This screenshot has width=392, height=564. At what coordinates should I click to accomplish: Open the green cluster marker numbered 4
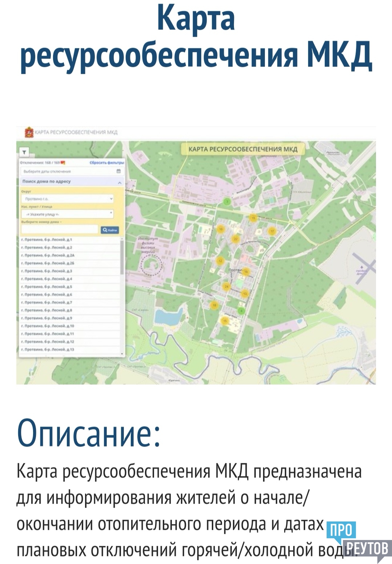click(241, 311)
